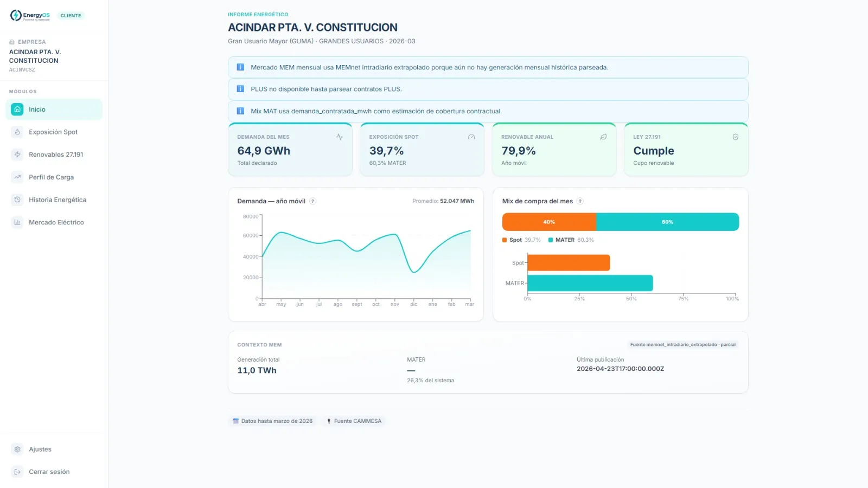Click pin icon in Fuente CAMMESA chip
This screenshot has height=488, width=868.
pyautogui.click(x=329, y=421)
